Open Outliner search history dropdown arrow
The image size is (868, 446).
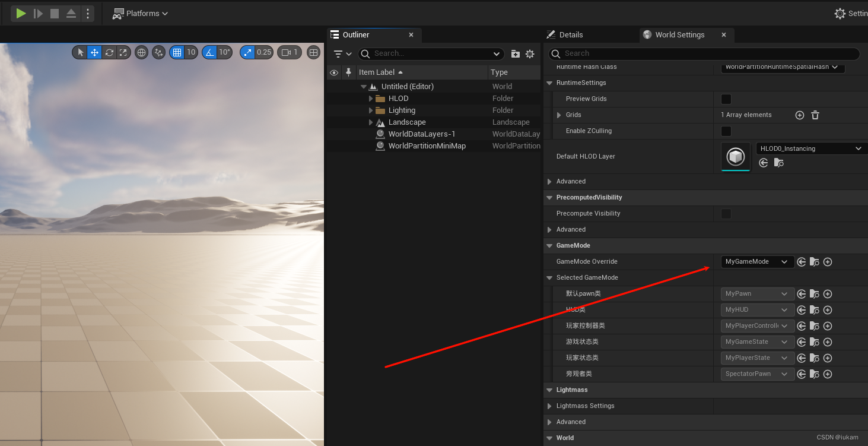tap(497, 53)
